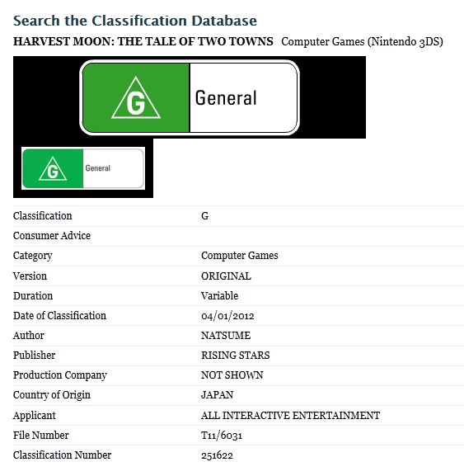Click the Country of Origin value JAPAN
This screenshot has height=476, width=464.
pos(217,395)
